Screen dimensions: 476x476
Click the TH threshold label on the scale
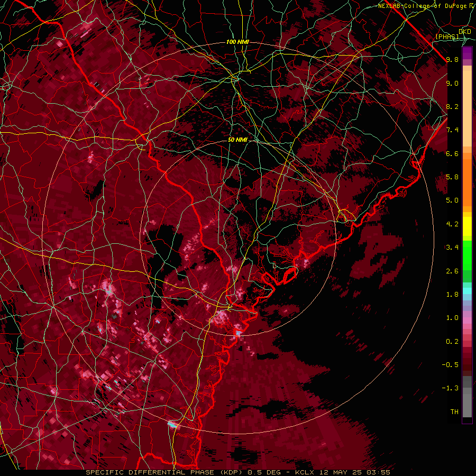click(454, 412)
